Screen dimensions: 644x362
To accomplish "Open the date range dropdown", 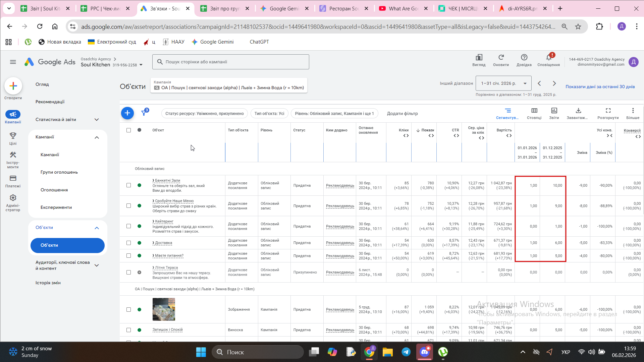I will click(x=503, y=83).
